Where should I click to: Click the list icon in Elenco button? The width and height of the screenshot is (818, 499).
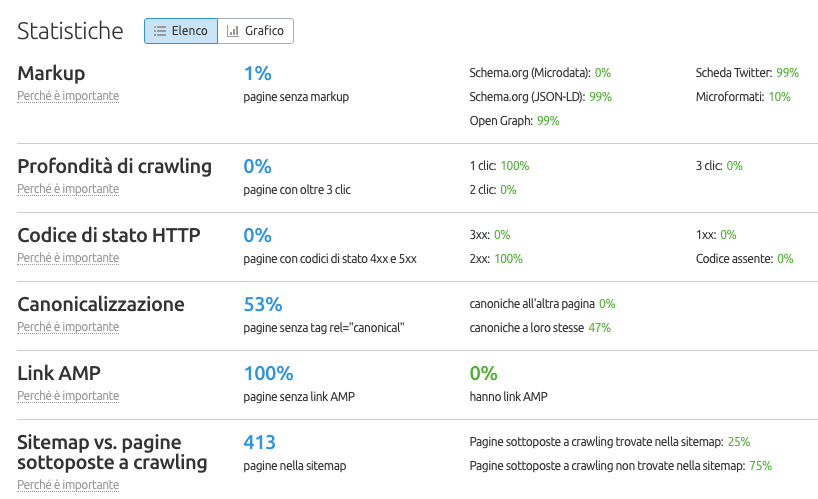(x=159, y=31)
